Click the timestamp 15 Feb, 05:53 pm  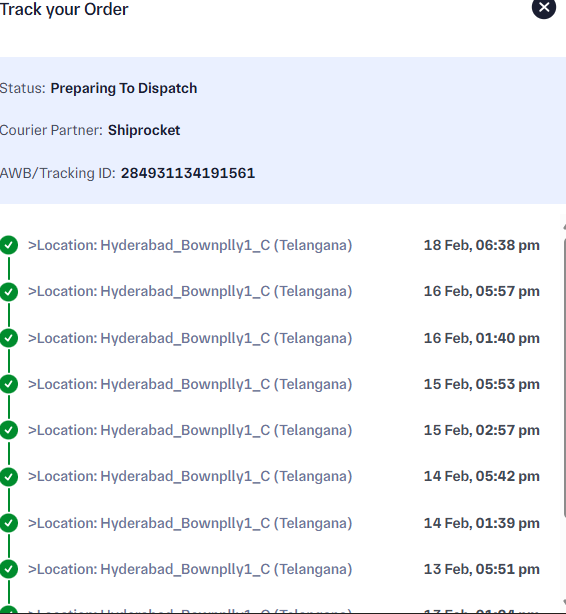481,384
